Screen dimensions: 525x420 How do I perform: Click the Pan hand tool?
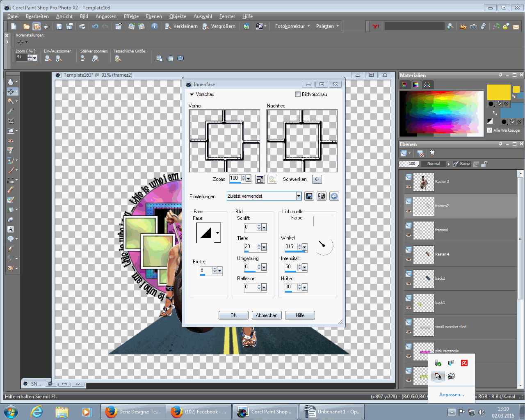tap(11, 82)
